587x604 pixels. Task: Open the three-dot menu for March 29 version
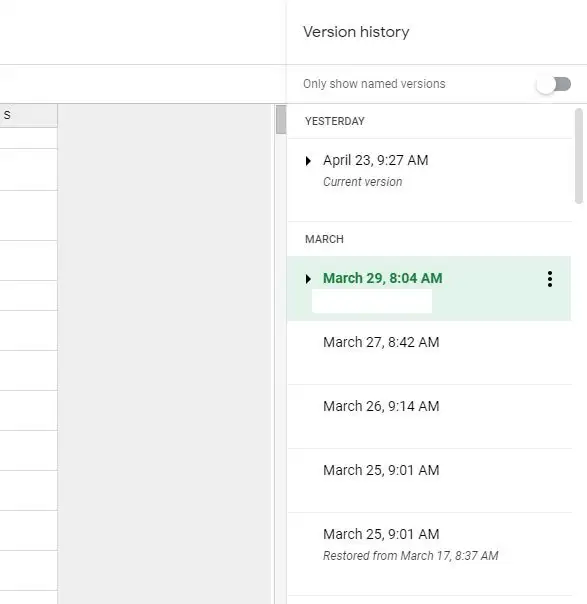pos(550,279)
